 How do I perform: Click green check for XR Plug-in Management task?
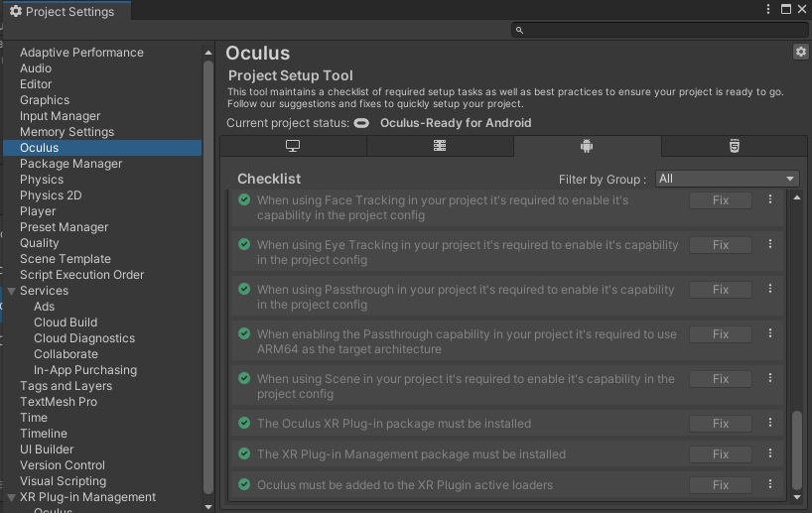[244, 453]
